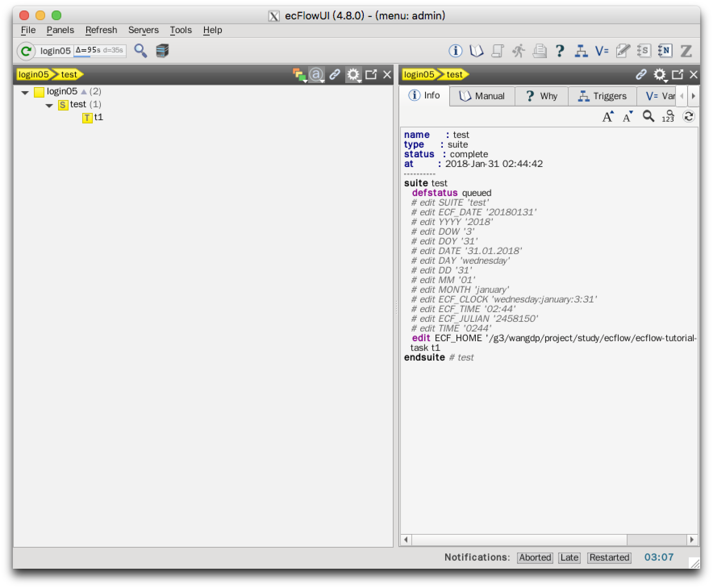Close the info panel with X
The image size is (713, 588).
point(694,75)
